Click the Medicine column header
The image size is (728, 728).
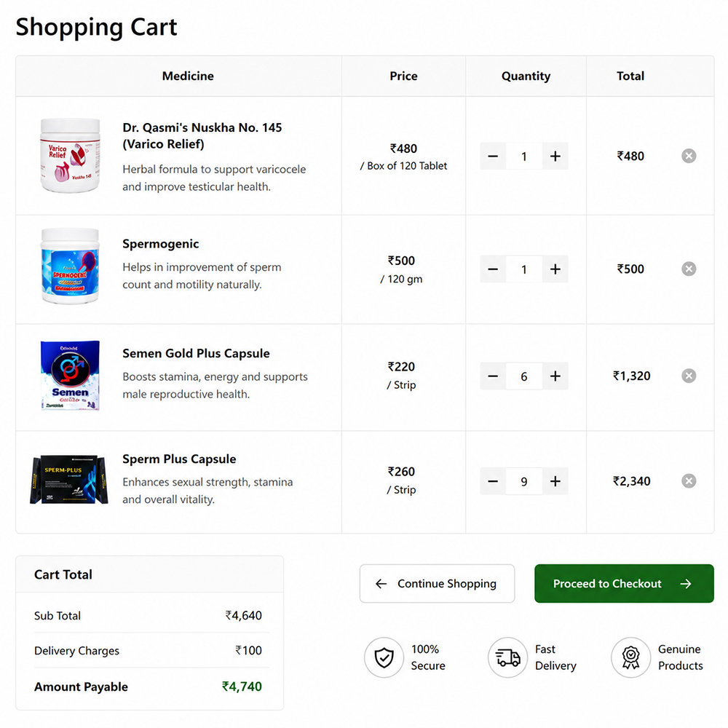tap(188, 76)
